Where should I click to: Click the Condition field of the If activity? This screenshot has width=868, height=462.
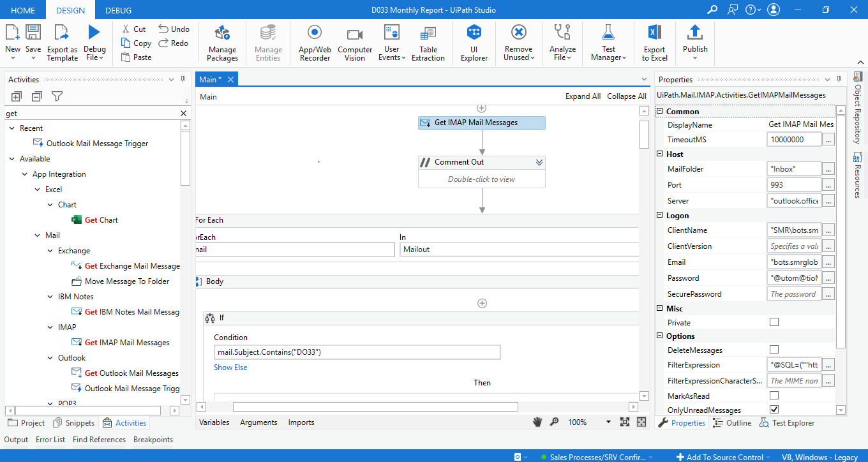(x=357, y=352)
